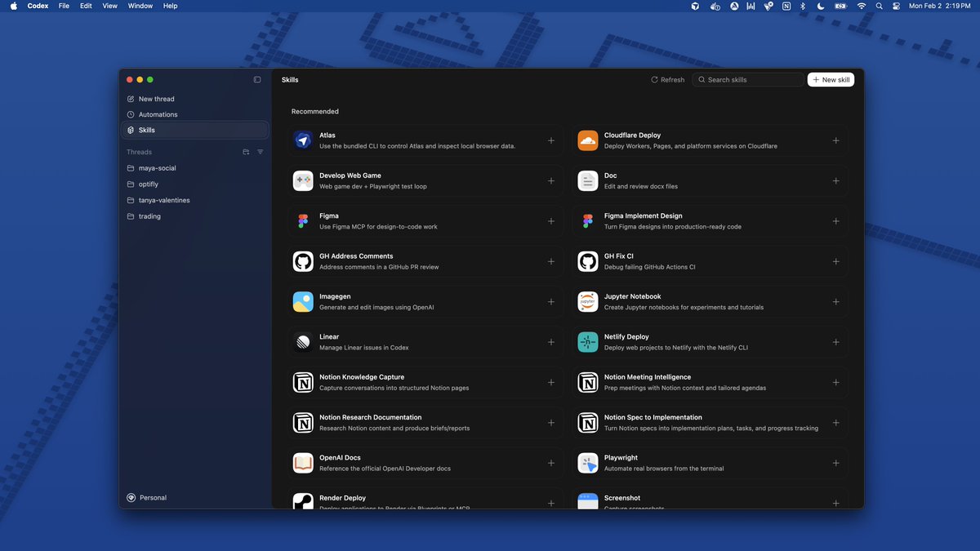
Task: Open the View menu
Action: tap(109, 6)
